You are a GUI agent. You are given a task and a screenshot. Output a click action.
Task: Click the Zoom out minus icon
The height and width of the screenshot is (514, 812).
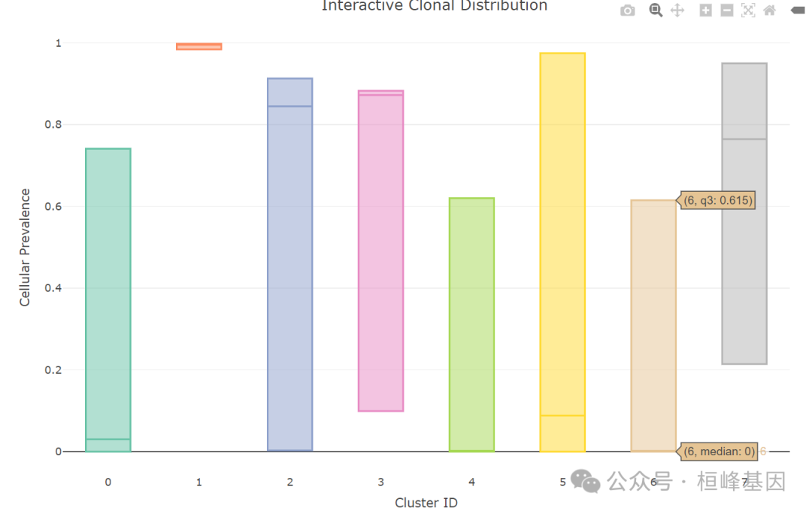[726, 11]
